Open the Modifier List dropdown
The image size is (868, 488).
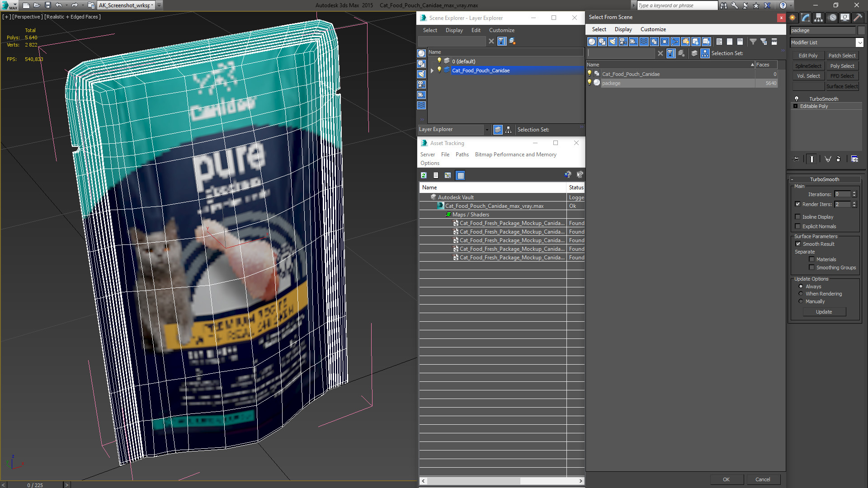pos(859,42)
